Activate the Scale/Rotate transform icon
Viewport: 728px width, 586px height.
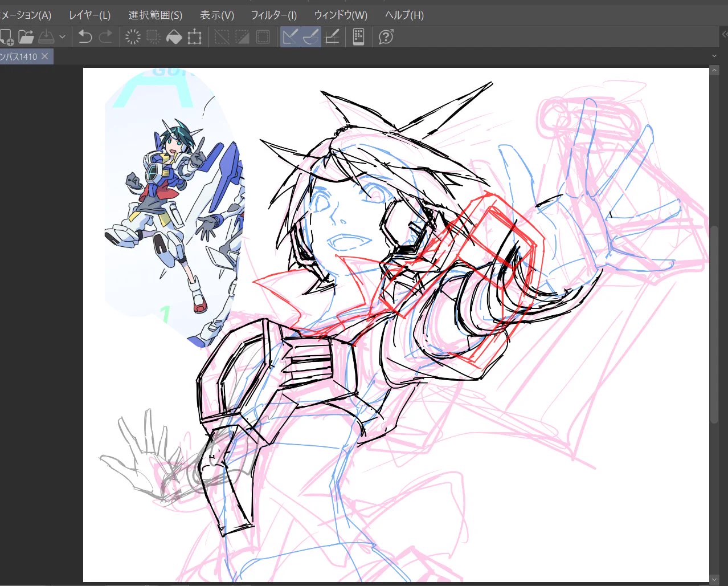tap(195, 37)
